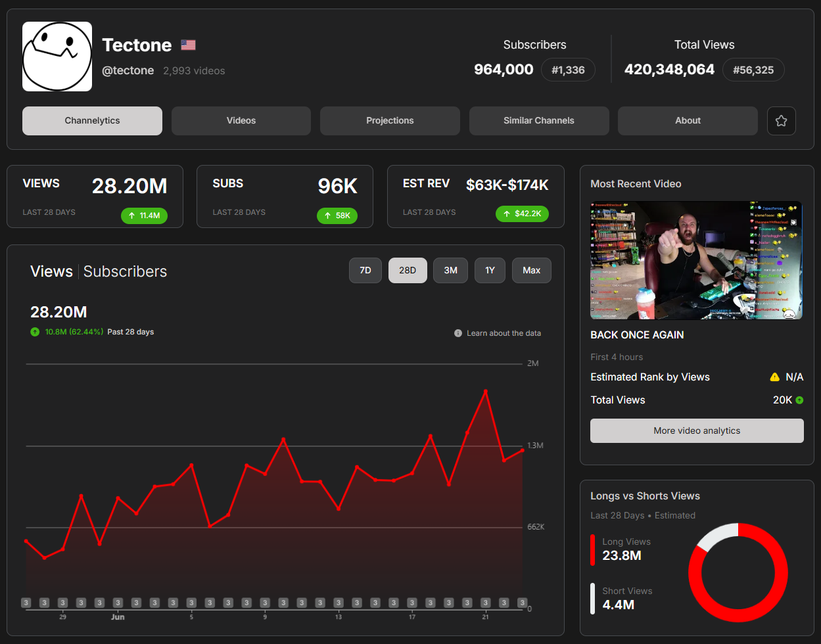Switch chart to Subscribers

tap(125, 271)
